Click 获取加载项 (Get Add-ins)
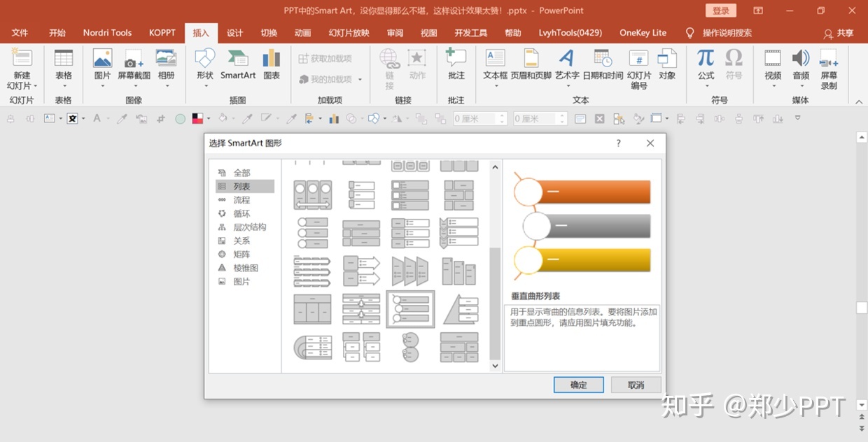868x442 pixels. 325,59
